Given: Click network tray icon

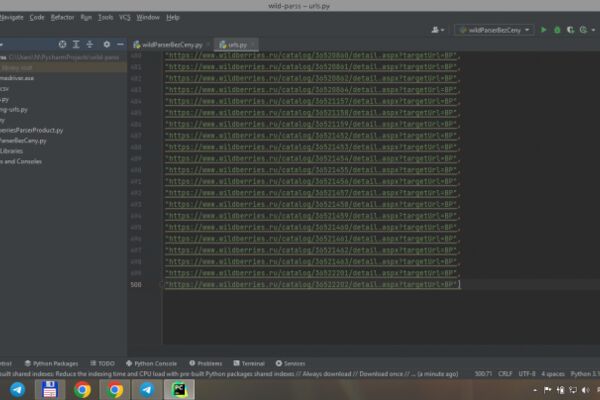Looking at the screenshot, I should click(x=572, y=390).
